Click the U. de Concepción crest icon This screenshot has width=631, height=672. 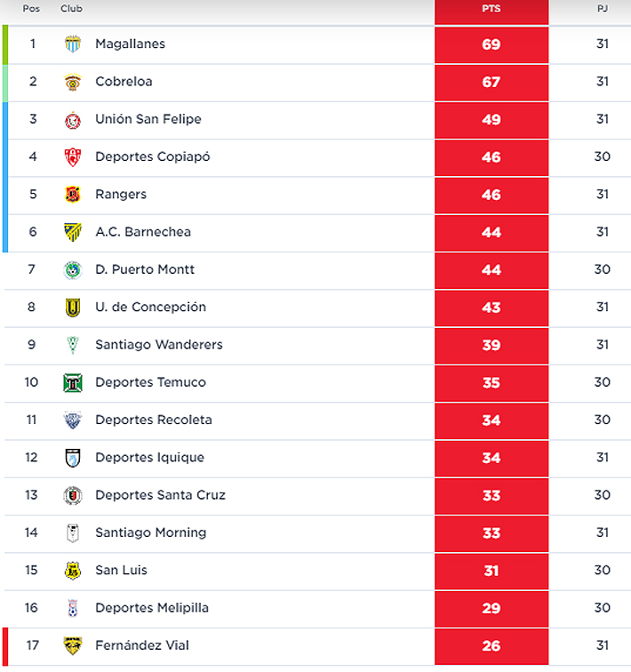[x=73, y=308]
